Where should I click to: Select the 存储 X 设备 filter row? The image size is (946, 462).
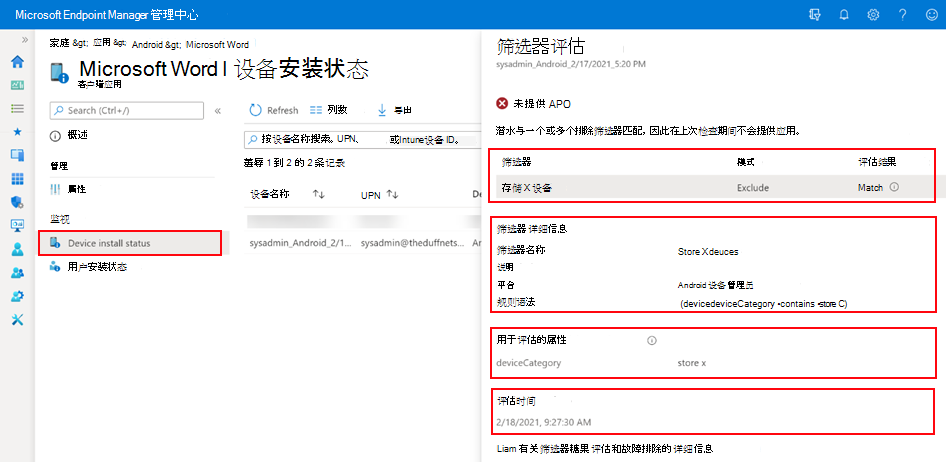tap(712, 188)
